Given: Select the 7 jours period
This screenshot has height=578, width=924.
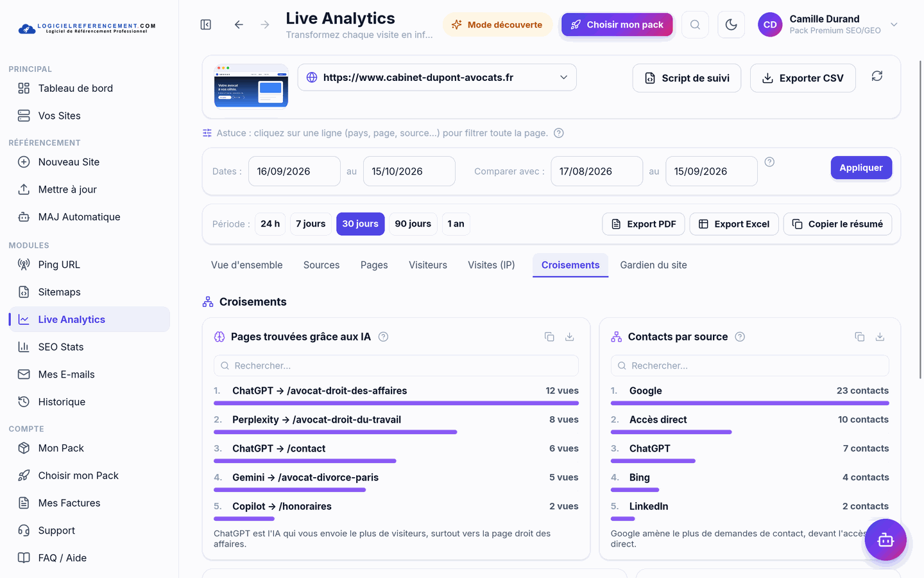Looking at the screenshot, I should pos(311,223).
